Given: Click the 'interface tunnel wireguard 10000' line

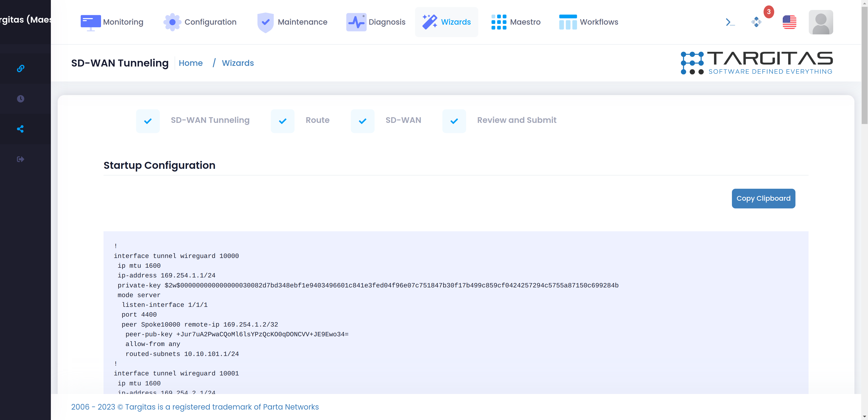Looking at the screenshot, I should (176, 256).
